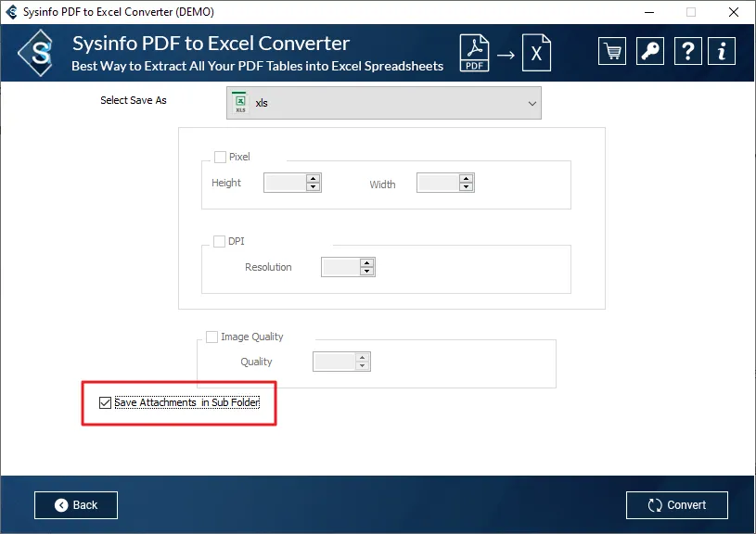Increase Height with spinner up arrow
Screen dimensions: 756x534
(313, 178)
